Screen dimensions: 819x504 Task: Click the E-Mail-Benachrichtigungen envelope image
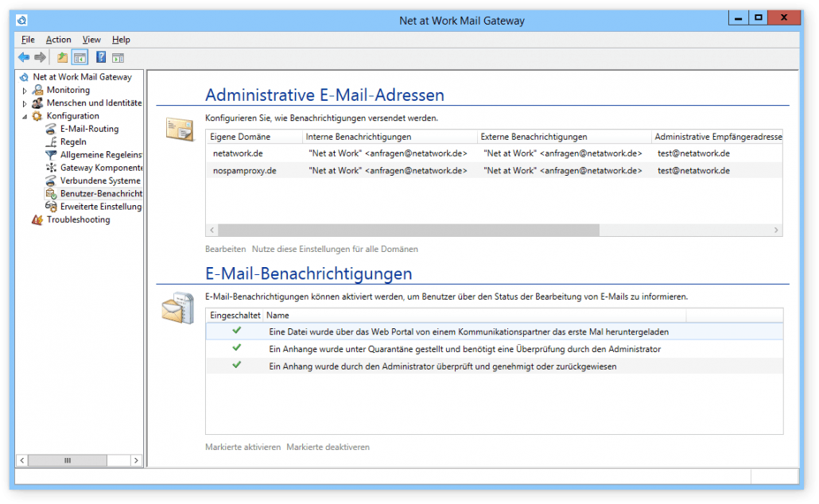tap(178, 308)
